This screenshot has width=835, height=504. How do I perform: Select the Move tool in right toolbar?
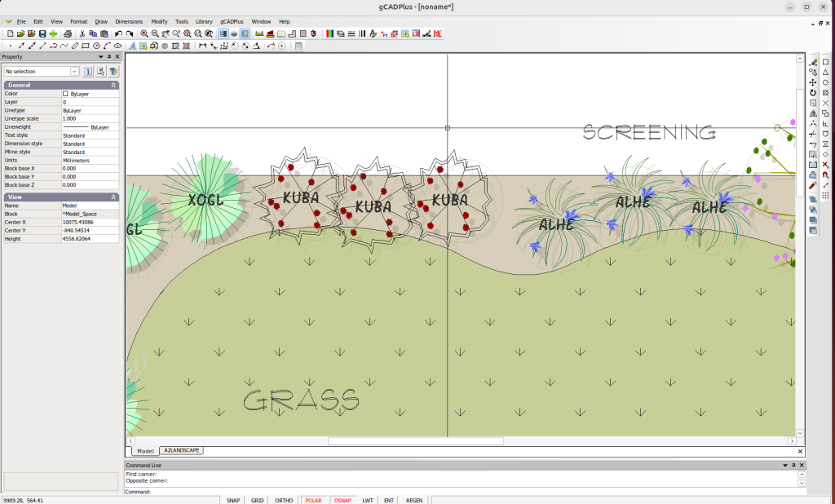point(813,82)
